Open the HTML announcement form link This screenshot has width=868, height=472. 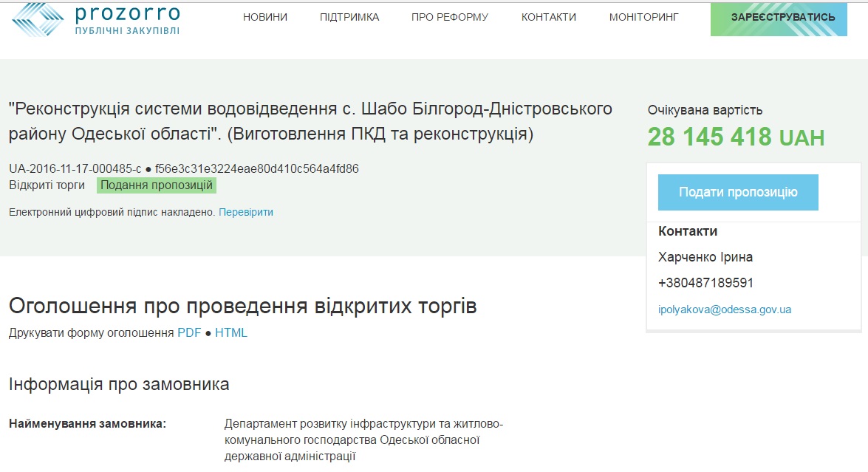coord(231,332)
